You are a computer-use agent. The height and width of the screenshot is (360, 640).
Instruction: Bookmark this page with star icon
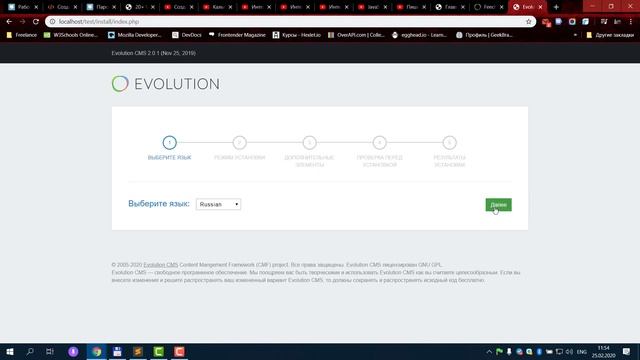tap(529, 22)
